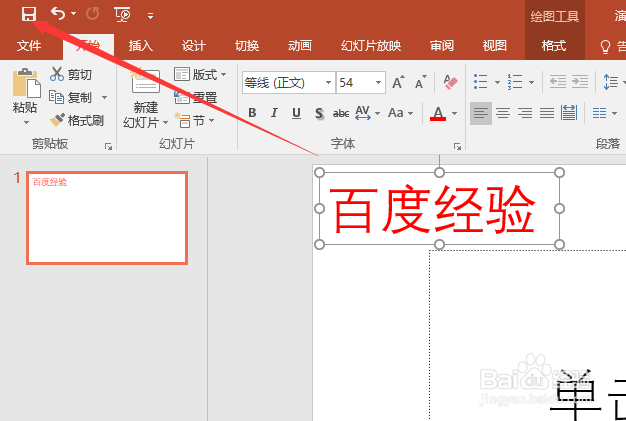The image size is (626, 421).
Task: Toggle strikethrough abc
Action: [x=341, y=113]
